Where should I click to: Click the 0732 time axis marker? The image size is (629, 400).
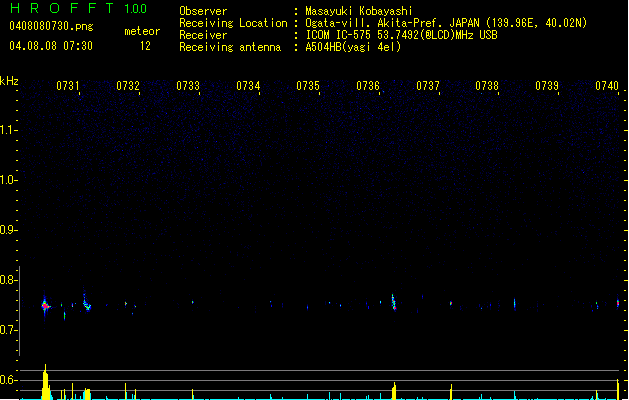point(128,86)
